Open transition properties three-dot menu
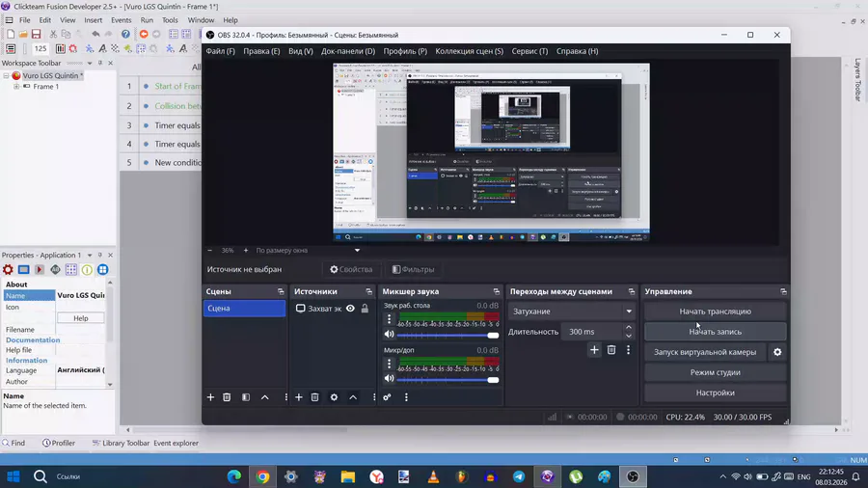Image resolution: width=868 pixels, height=488 pixels. pyautogui.click(x=628, y=350)
